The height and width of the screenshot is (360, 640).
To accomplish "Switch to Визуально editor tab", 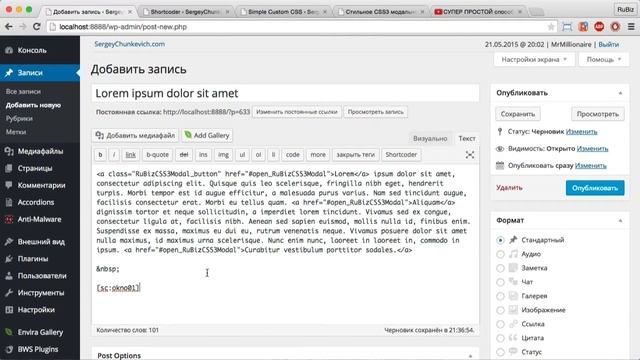I will (x=430, y=138).
